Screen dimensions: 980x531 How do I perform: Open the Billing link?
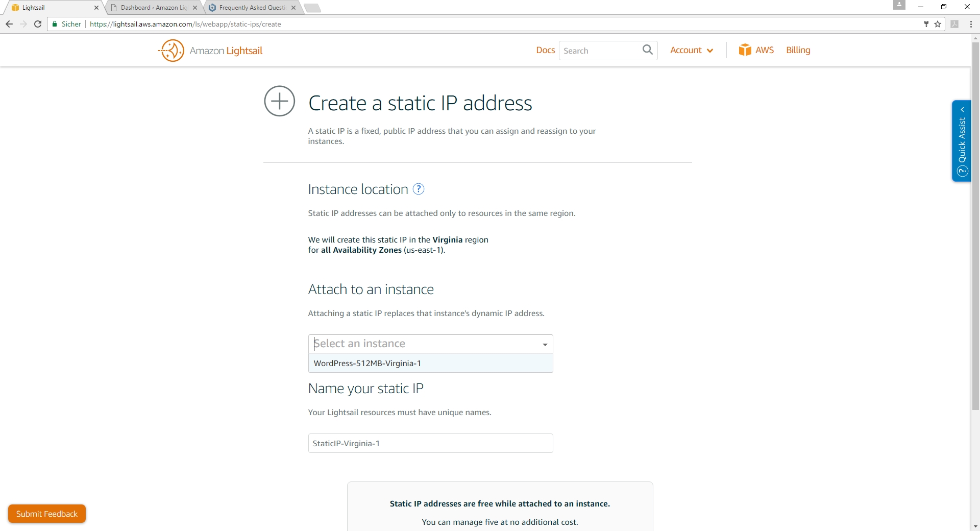click(x=798, y=50)
